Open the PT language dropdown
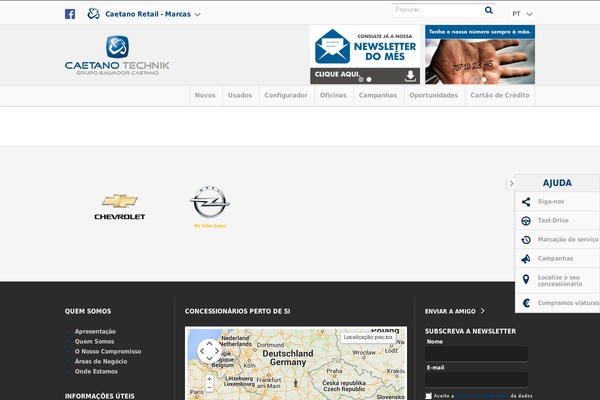This screenshot has height=400, width=600. pyautogui.click(x=522, y=14)
